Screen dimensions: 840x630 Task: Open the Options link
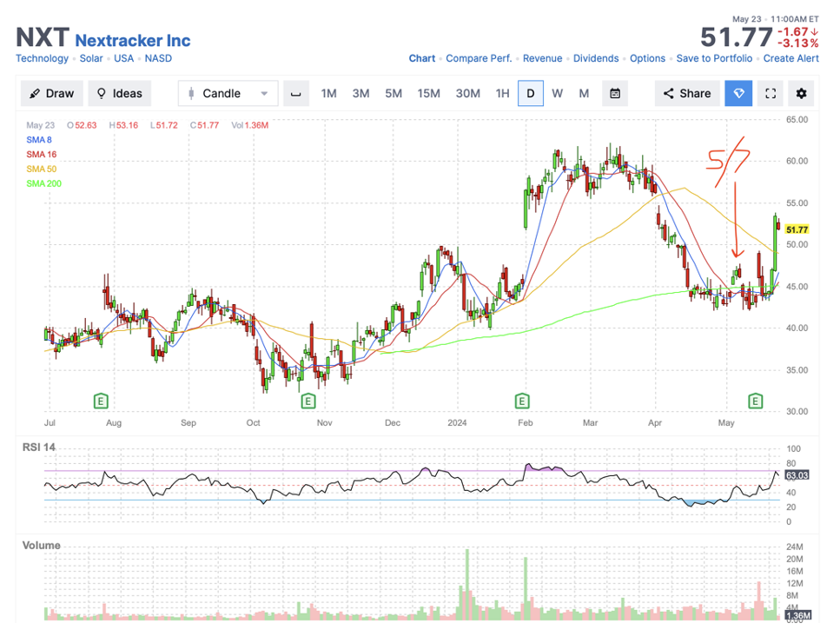pyautogui.click(x=647, y=58)
